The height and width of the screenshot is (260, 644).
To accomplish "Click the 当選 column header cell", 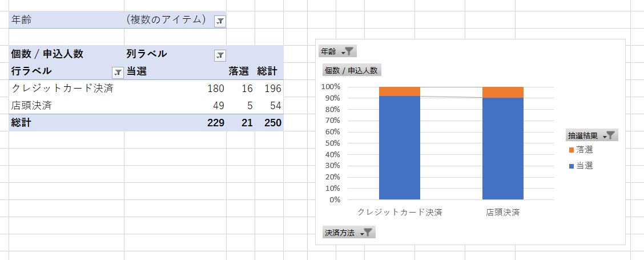I will coord(175,71).
